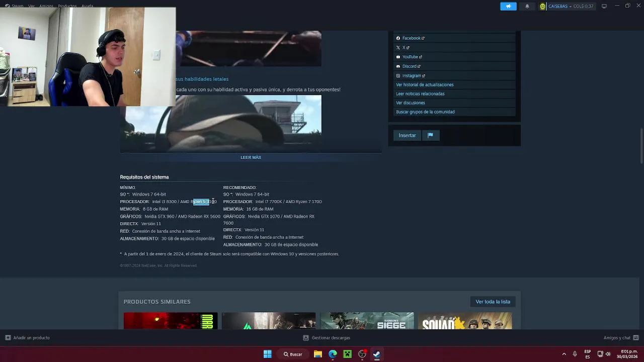Click the sus habilidades letales heading
The width and height of the screenshot is (644, 362).
click(202, 79)
